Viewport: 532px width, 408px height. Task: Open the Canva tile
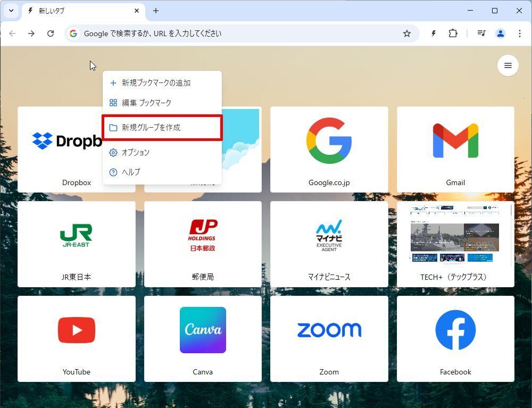coord(203,339)
